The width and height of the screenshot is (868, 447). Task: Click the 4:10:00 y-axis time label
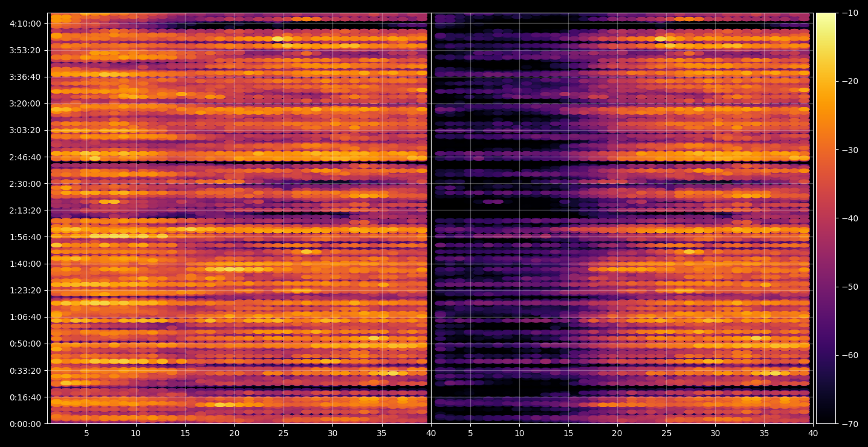coord(25,24)
